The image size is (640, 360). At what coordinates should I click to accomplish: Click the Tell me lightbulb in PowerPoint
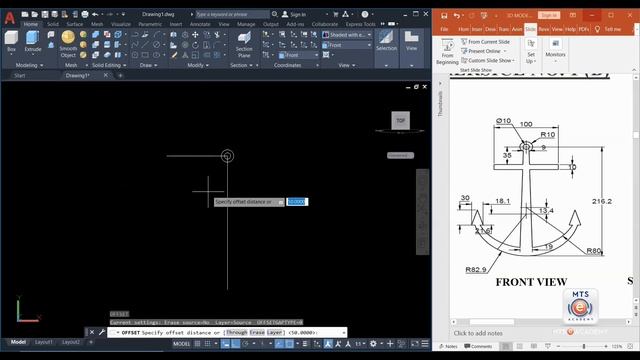point(598,29)
